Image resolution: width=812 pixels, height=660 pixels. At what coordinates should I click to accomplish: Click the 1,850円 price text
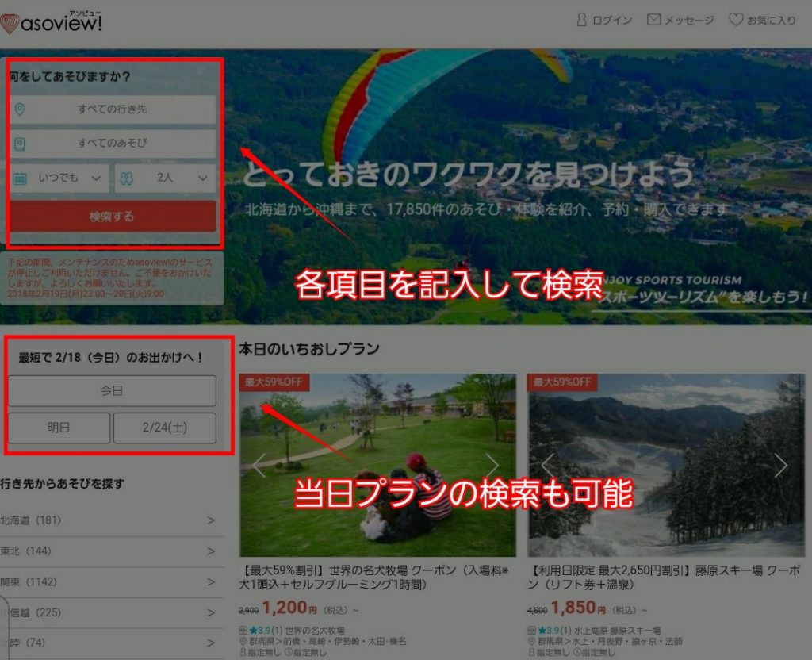(x=578, y=607)
